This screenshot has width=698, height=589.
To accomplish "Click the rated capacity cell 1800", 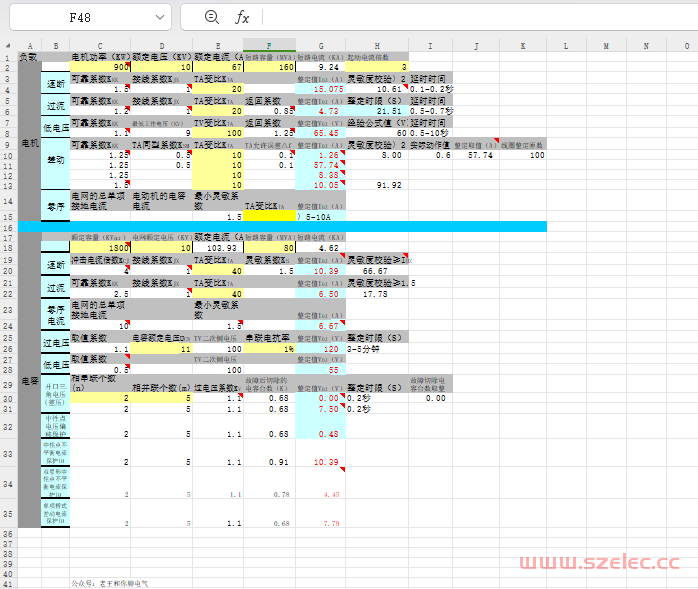I will [x=100, y=248].
